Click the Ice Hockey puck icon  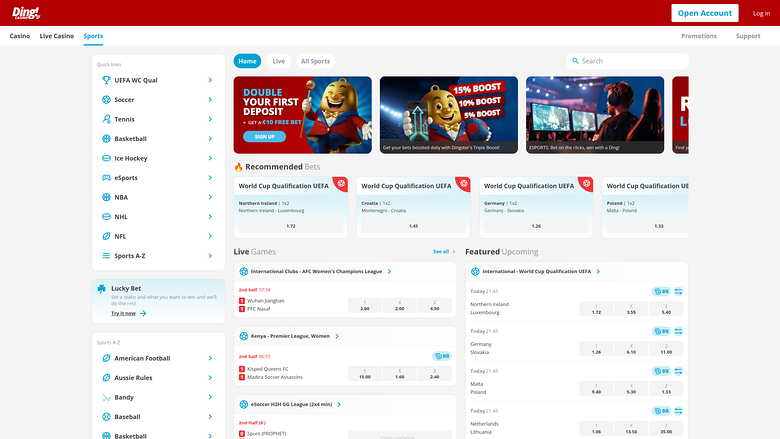pyautogui.click(x=106, y=158)
